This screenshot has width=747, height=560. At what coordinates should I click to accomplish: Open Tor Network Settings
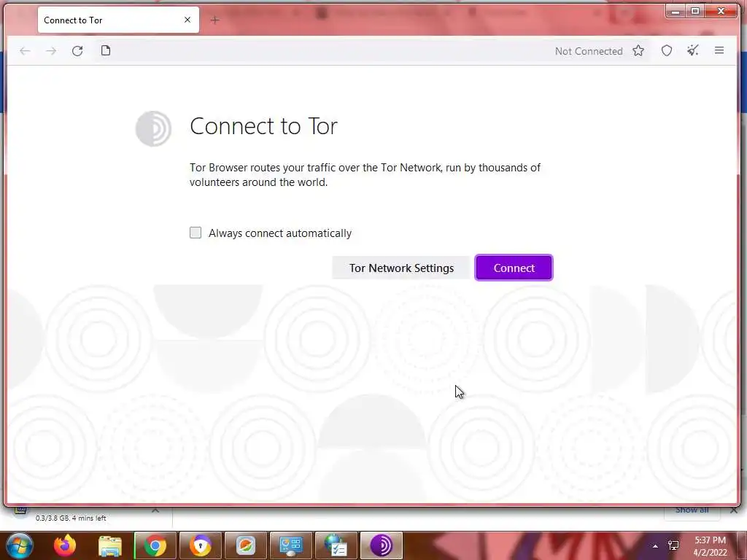pos(401,268)
